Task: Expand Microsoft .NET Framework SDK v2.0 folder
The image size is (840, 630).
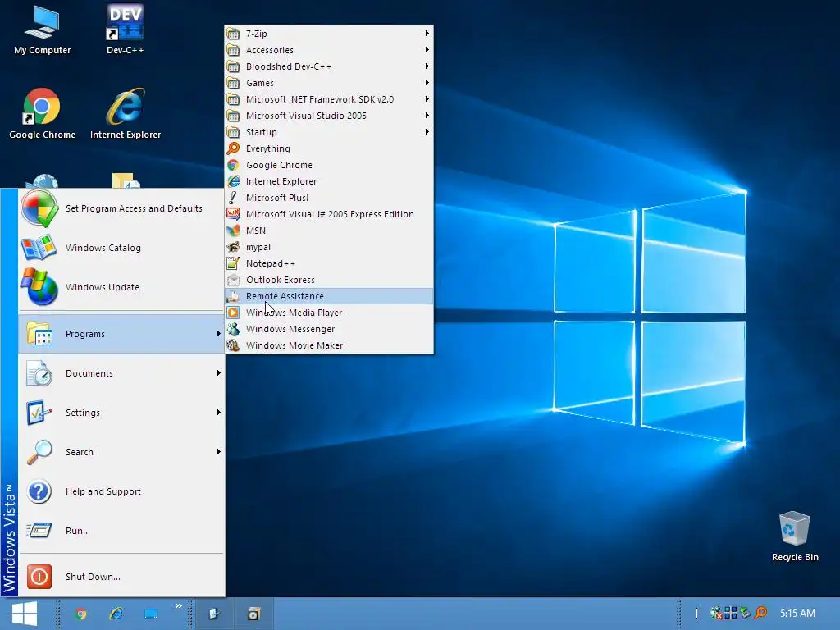Action: pyautogui.click(x=329, y=99)
